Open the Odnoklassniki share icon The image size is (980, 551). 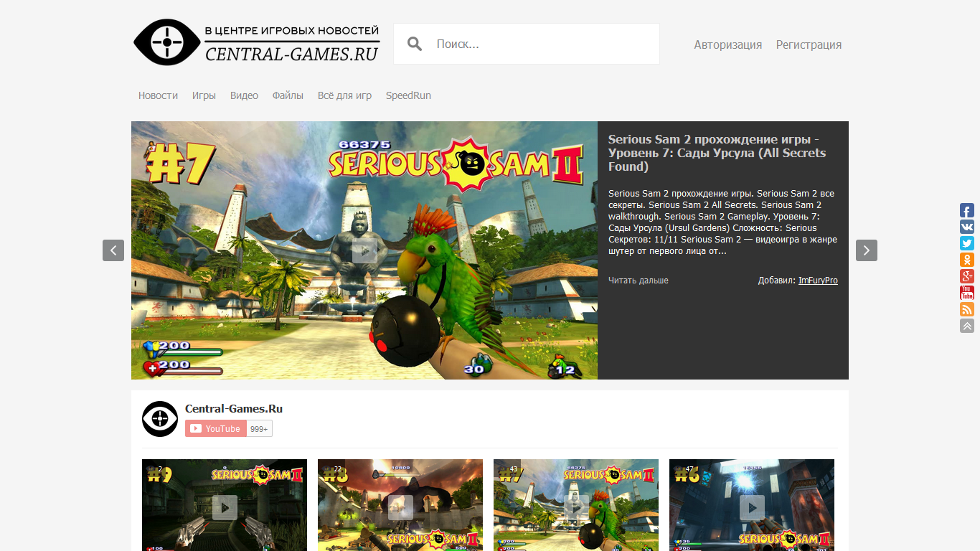pos(967,260)
